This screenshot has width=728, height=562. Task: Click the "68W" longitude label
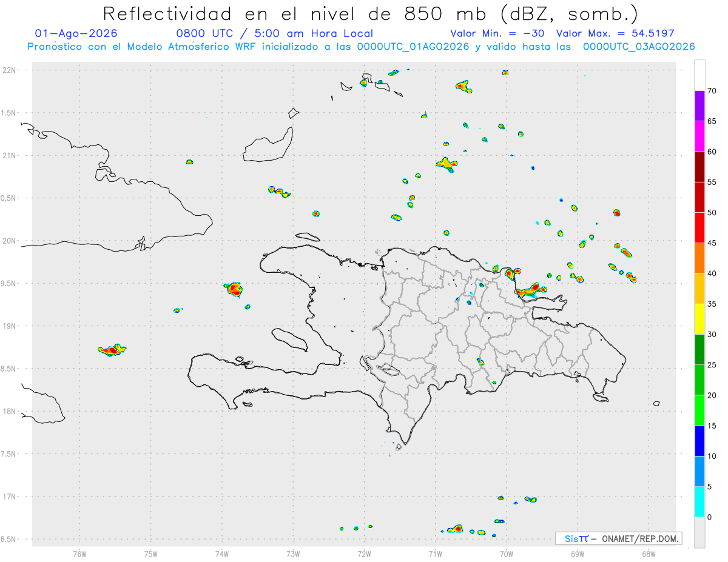(x=649, y=554)
